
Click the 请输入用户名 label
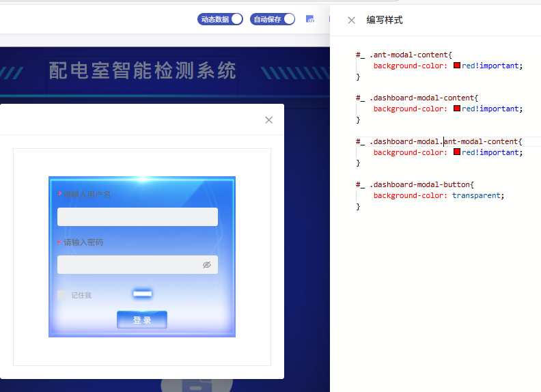click(87, 195)
